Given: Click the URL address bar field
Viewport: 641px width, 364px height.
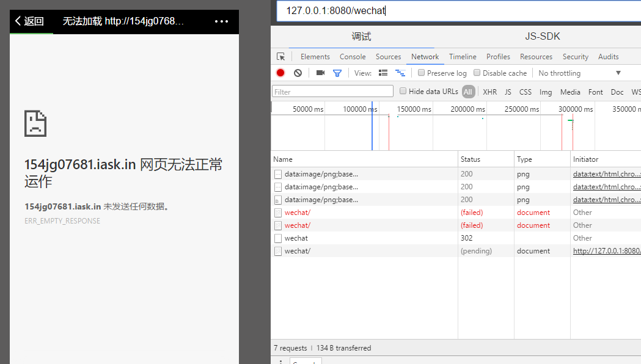Looking at the screenshot, I should point(459,10).
